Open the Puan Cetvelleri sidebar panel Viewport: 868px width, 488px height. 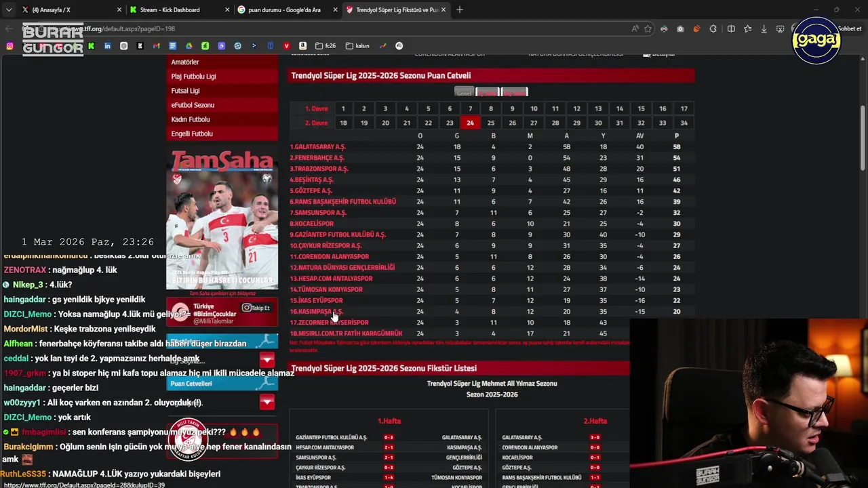point(222,384)
